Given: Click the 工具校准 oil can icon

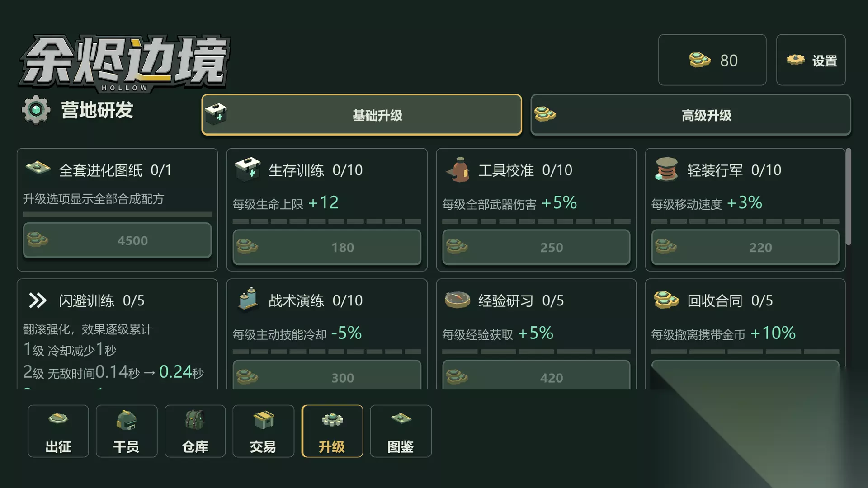Looking at the screenshot, I should [458, 169].
